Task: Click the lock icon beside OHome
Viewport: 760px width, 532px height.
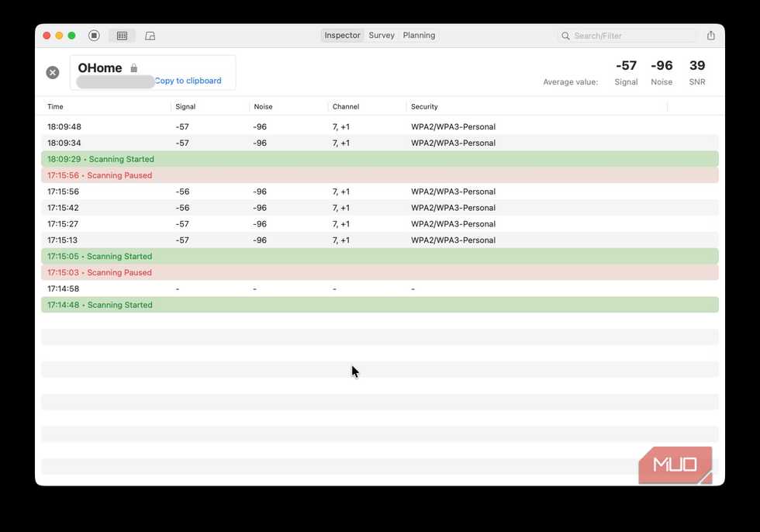Action: coord(133,67)
